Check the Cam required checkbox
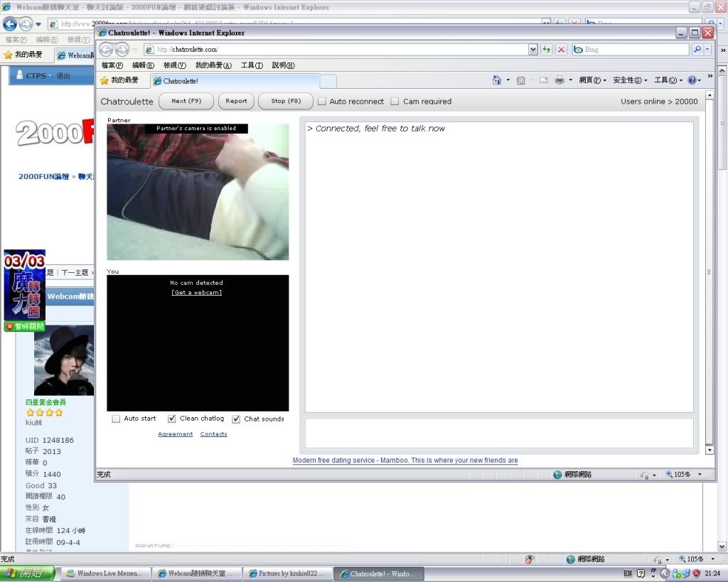Image resolution: width=728 pixels, height=582 pixels. coord(395,102)
